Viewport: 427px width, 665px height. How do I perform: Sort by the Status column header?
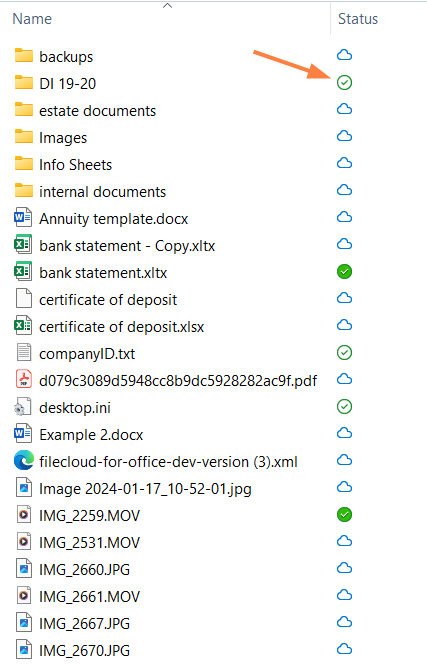[x=358, y=19]
